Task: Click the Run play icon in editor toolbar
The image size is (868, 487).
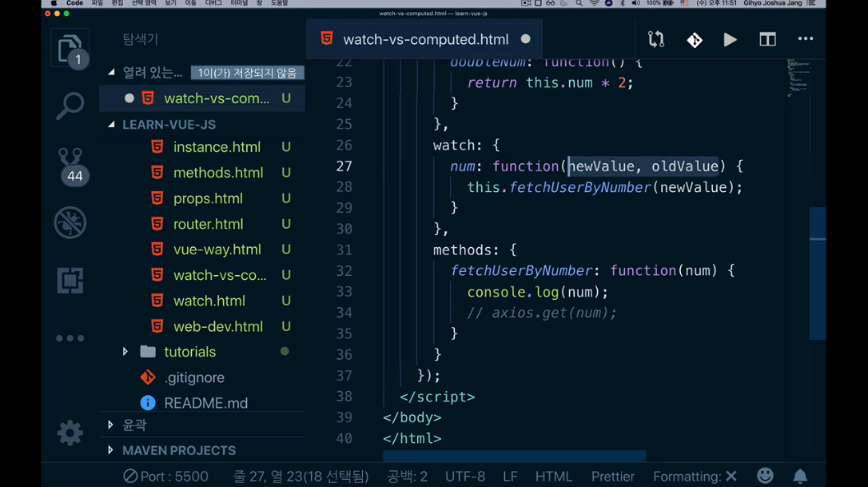Action: click(730, 39)
